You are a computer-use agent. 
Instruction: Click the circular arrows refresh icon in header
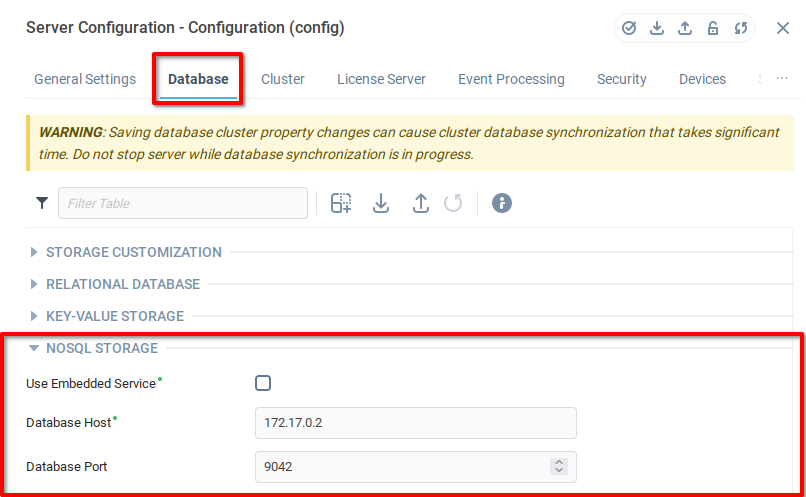pyautogui.click(x=741, y=28)
